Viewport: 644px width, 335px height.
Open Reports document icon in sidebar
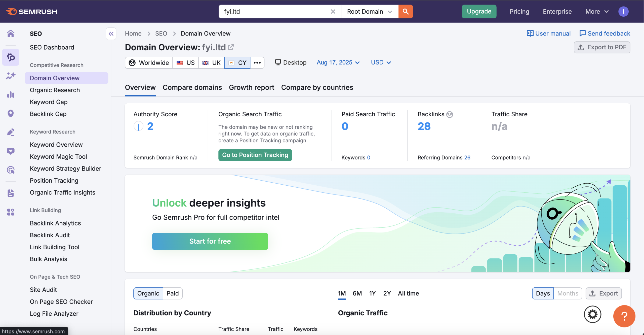10,193
